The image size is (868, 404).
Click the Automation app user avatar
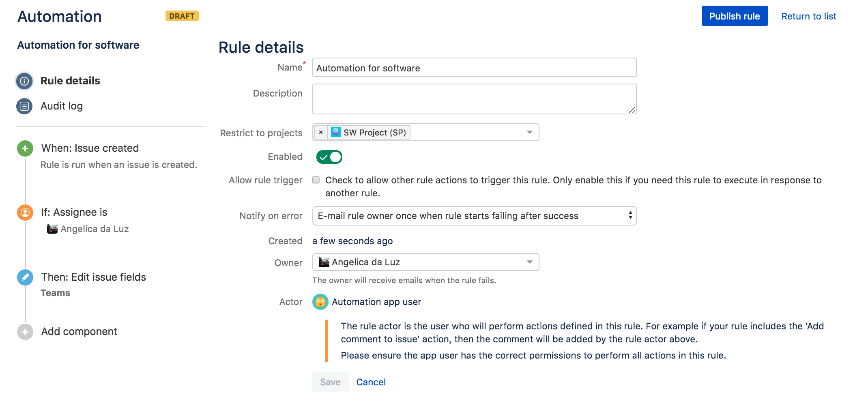[320, 302]
